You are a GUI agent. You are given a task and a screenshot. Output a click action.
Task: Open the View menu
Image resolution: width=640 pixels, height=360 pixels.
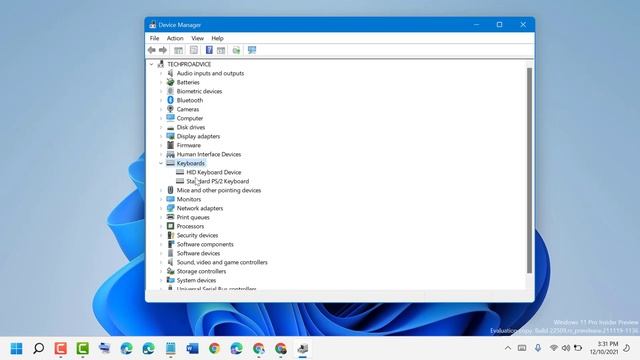coord(198,38)
